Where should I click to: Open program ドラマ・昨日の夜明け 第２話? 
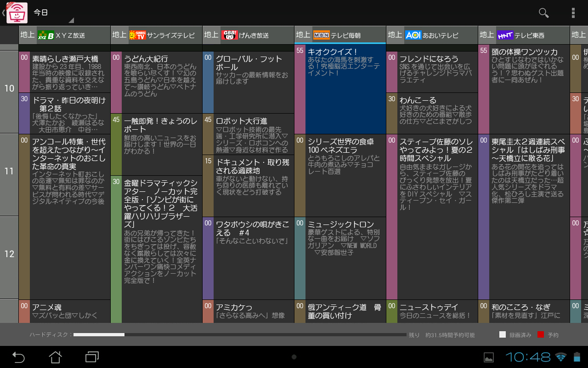[x=64, y=113]
